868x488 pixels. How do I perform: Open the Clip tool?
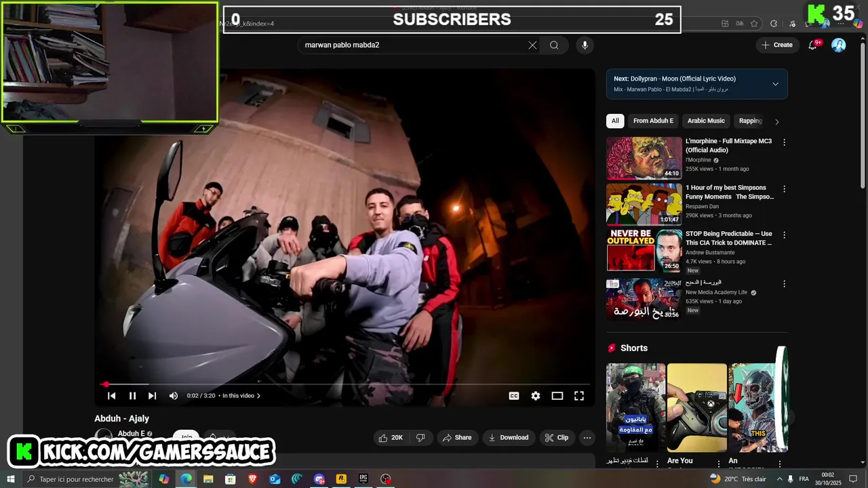pos(557,438)
